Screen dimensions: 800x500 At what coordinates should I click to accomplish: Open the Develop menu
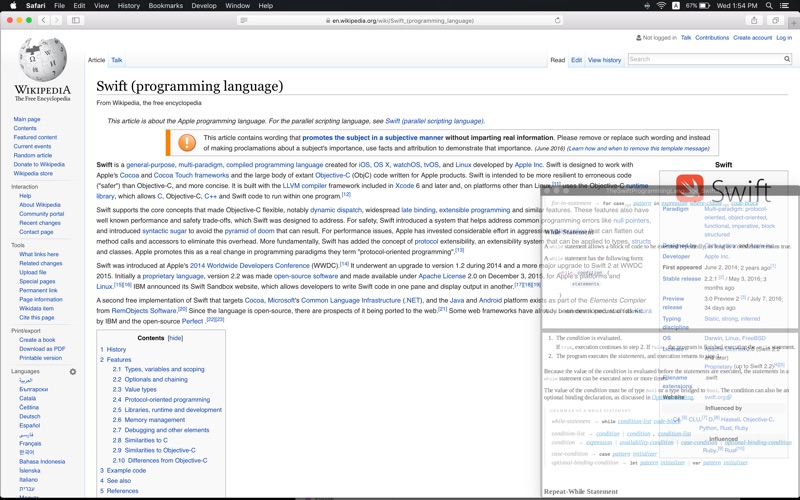click(x=204, y=6)
